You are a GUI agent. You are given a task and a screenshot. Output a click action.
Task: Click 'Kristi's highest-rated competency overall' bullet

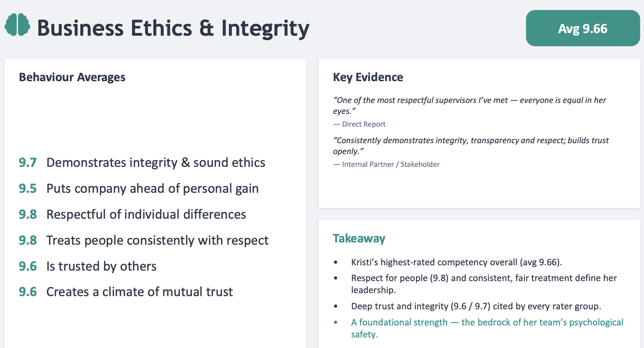coord(456,262)
